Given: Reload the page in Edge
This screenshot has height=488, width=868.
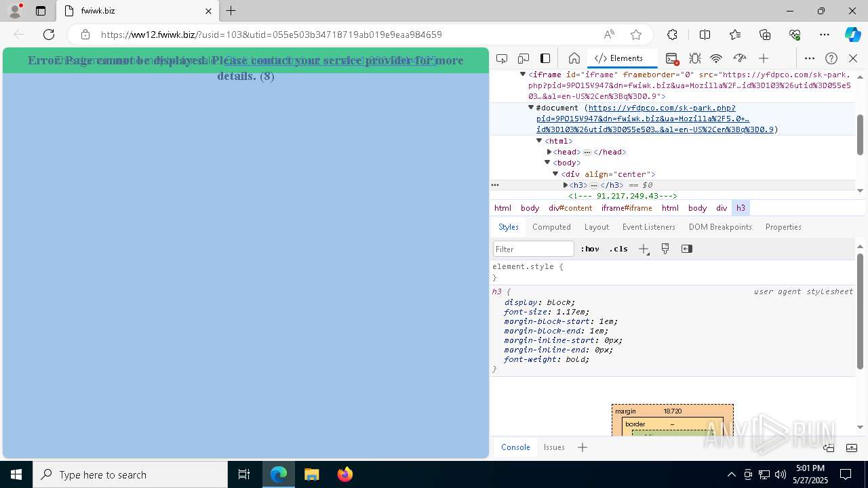Looking at the screenshot, I should [x=49, y=35].
